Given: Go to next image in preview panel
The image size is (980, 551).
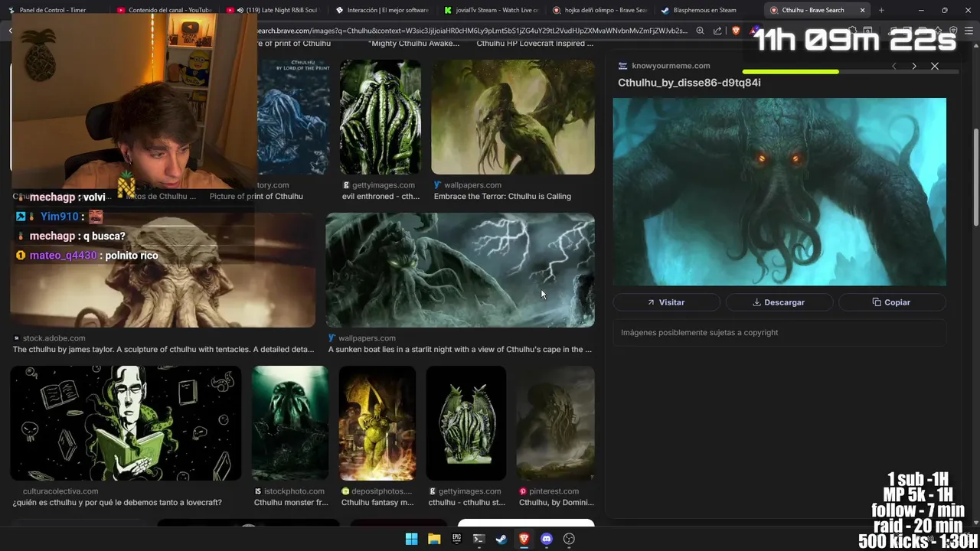Looking at the screenshot, I should [913, 66].
